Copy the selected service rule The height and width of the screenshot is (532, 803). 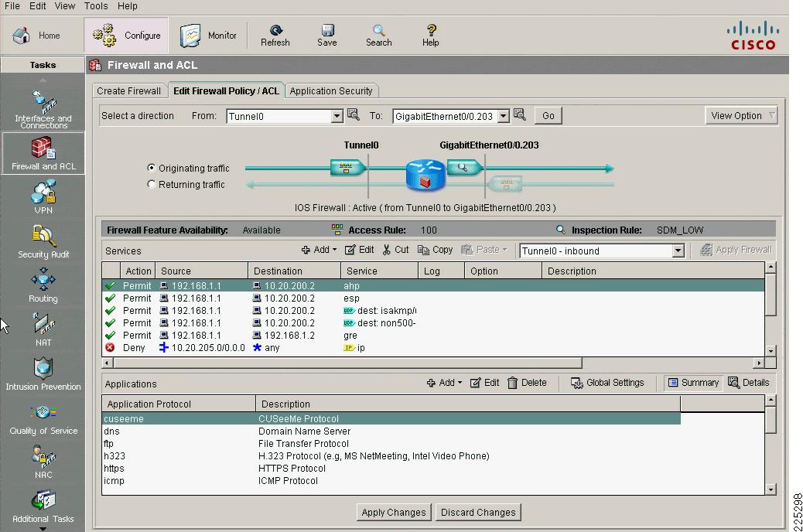[436, 250]
